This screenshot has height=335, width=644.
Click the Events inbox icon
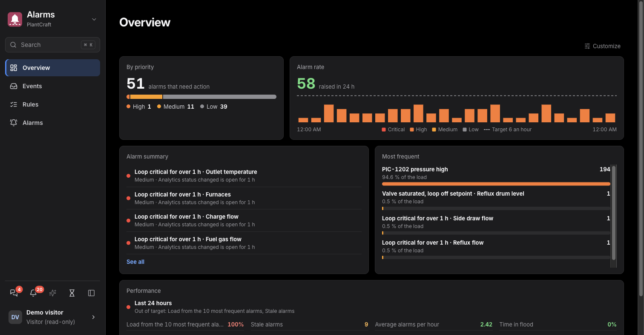point(14,86)
